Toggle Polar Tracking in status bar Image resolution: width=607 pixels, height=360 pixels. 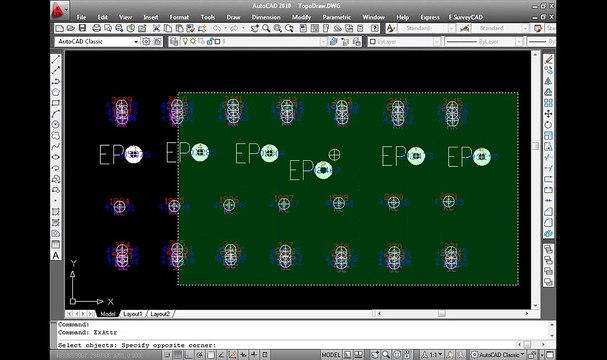200,355
